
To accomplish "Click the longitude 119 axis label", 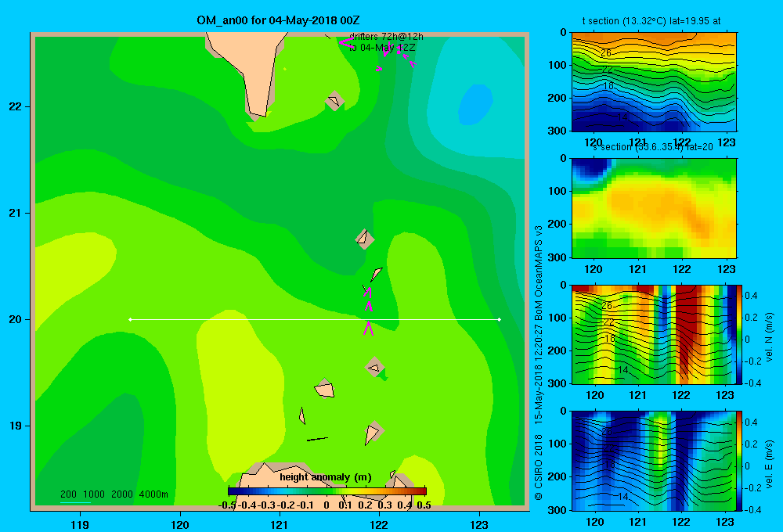I will click(x=80, y=524).
